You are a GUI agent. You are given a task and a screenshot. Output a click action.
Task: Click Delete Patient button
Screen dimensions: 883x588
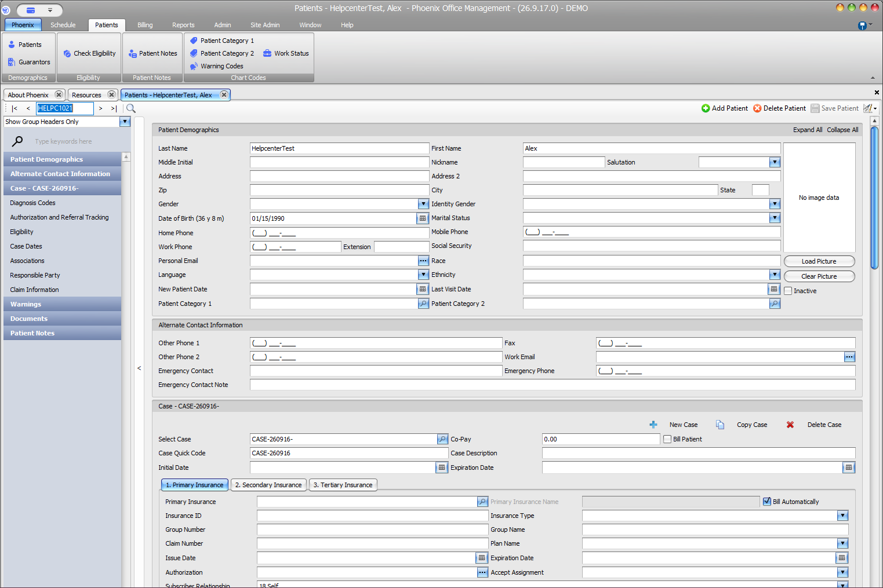click(780, 108)
